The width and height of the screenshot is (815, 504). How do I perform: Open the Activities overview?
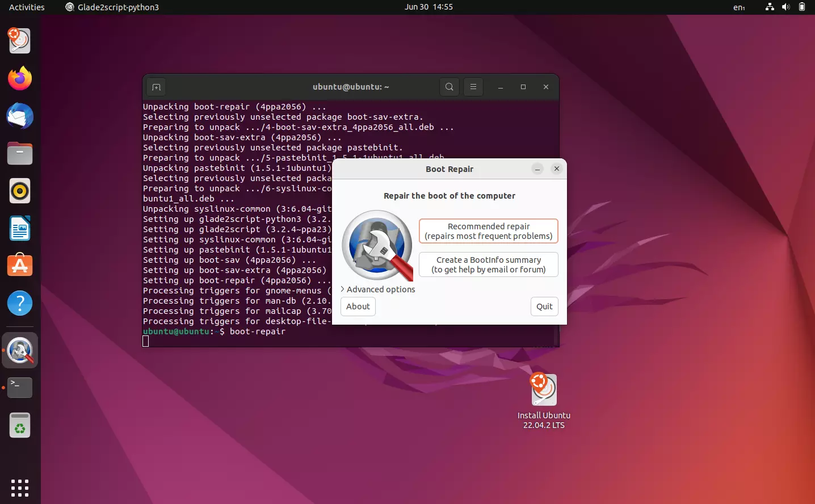tap(26, 7)
